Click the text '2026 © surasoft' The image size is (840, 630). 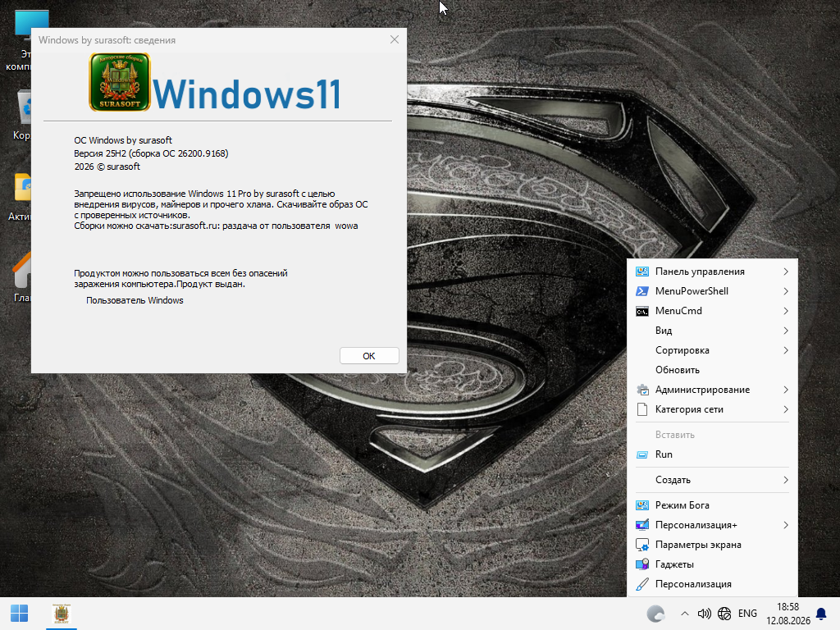click(x=107, y=167)
